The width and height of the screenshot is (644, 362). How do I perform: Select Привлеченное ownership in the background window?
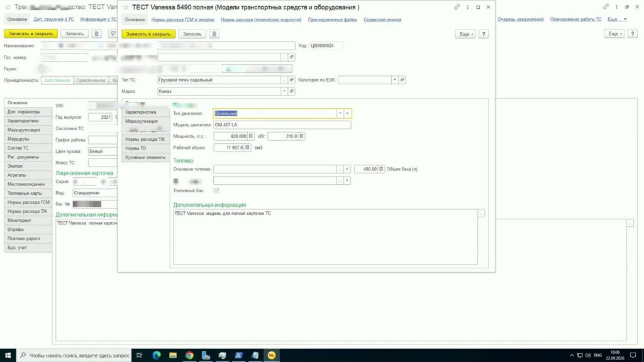(91, 80)
